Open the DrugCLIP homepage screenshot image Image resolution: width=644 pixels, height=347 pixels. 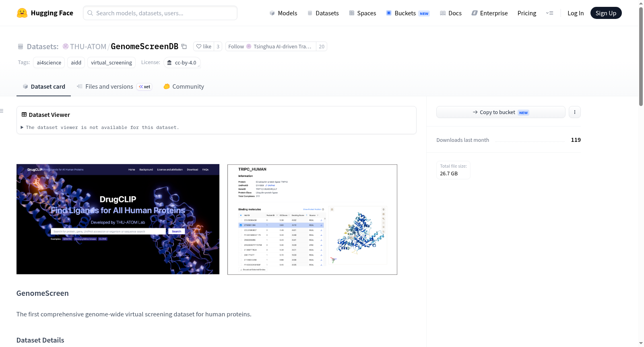118,219
